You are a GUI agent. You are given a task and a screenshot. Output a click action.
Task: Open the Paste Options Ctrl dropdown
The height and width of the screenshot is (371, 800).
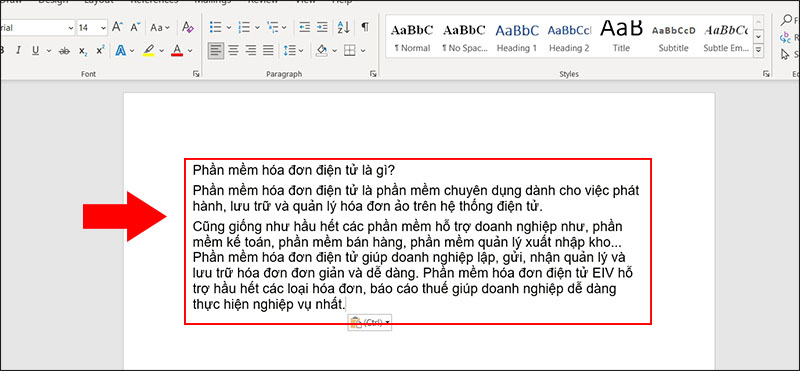pyautogui.click(x=370, y=322)
